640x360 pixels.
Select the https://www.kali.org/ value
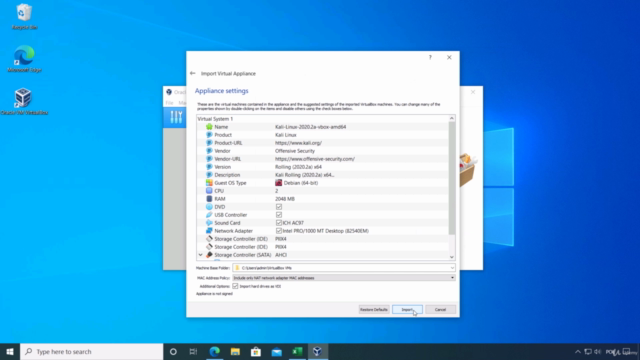tap(298, 143)
